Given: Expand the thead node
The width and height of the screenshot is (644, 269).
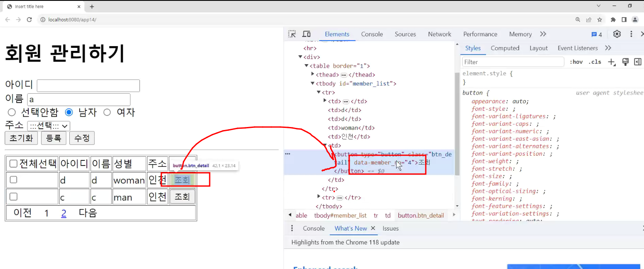Looking at the screenshot, I should tap(313, 74).
